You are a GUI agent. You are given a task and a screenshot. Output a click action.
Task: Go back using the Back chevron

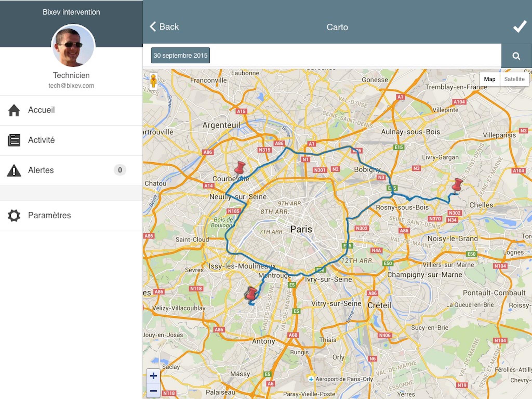pyautogui.click(x=164, y=27)
